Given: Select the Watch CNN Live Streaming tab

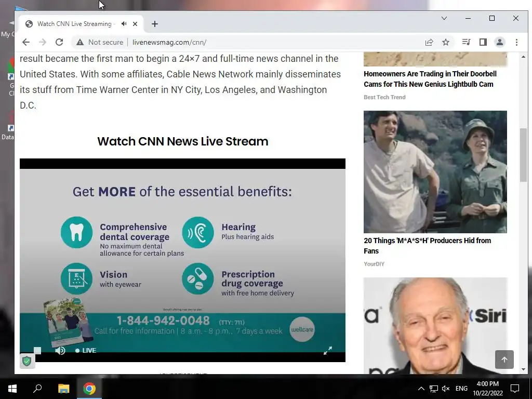Looking at the screenshot, I should (x=74, y=24).
